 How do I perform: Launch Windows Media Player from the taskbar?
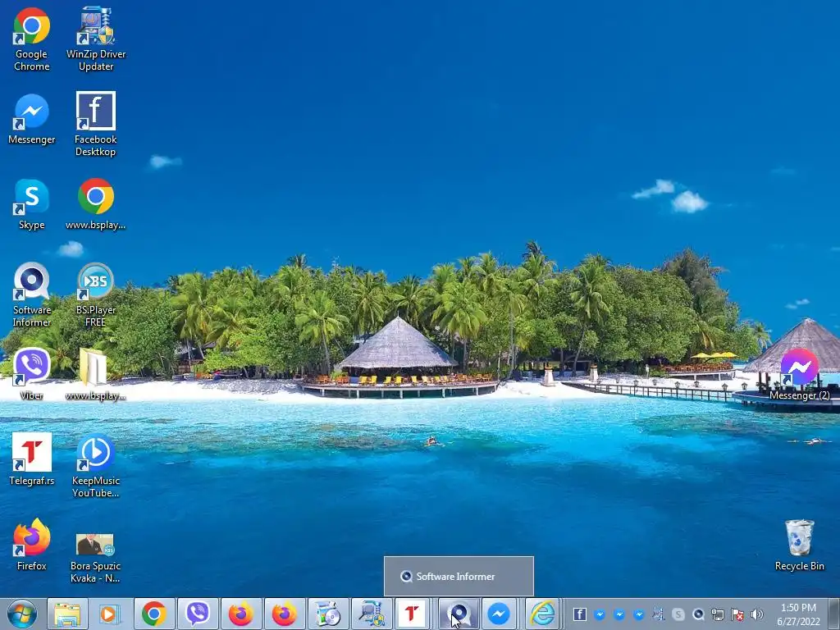pyautogui.click(x=109, y=614)
